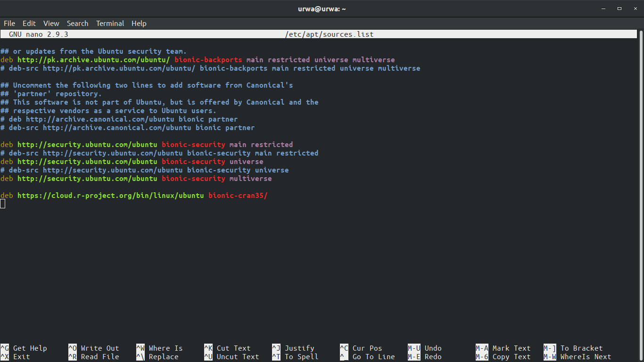The image size is (644, 362).
Task: Click the Justify shortcut label
Action: (299, 348)
